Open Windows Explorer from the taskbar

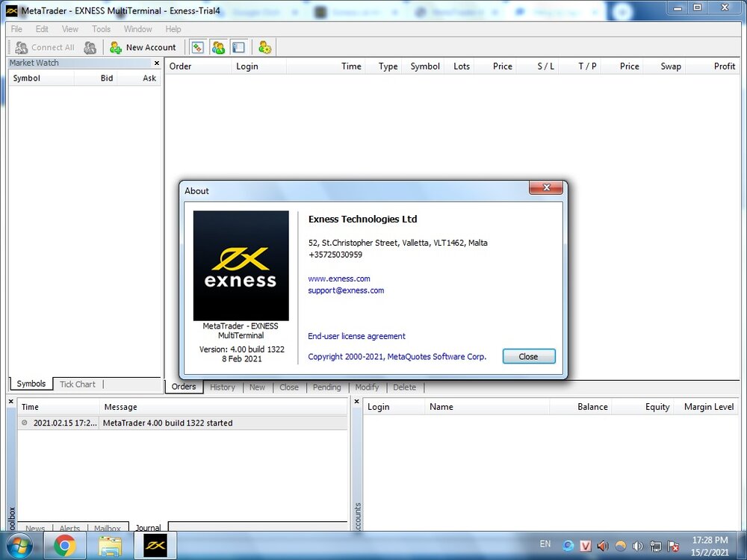point(110,546)
